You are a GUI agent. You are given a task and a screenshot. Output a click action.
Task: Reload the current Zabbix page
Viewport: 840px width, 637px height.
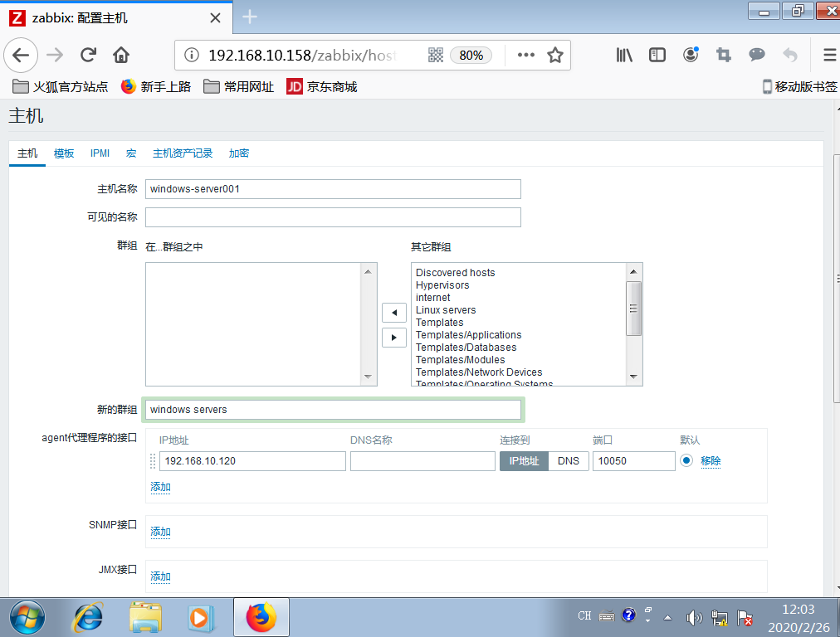point(88,55)
